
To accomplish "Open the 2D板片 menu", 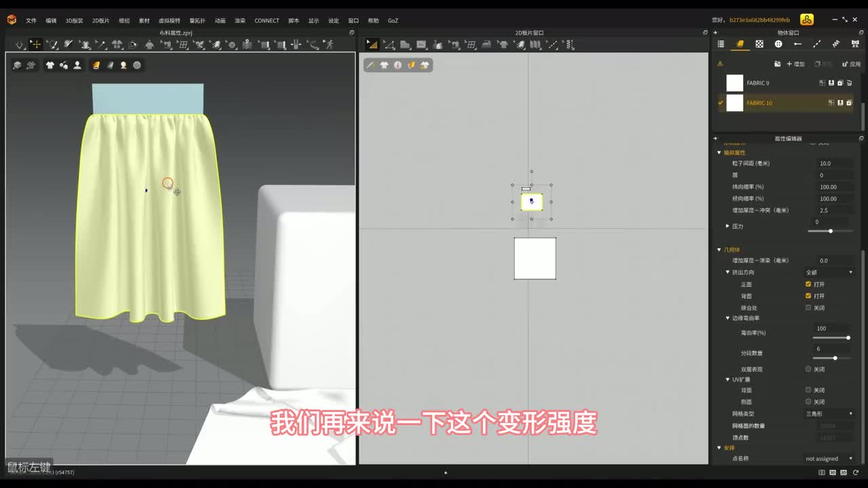I will [x=100, y=20].
